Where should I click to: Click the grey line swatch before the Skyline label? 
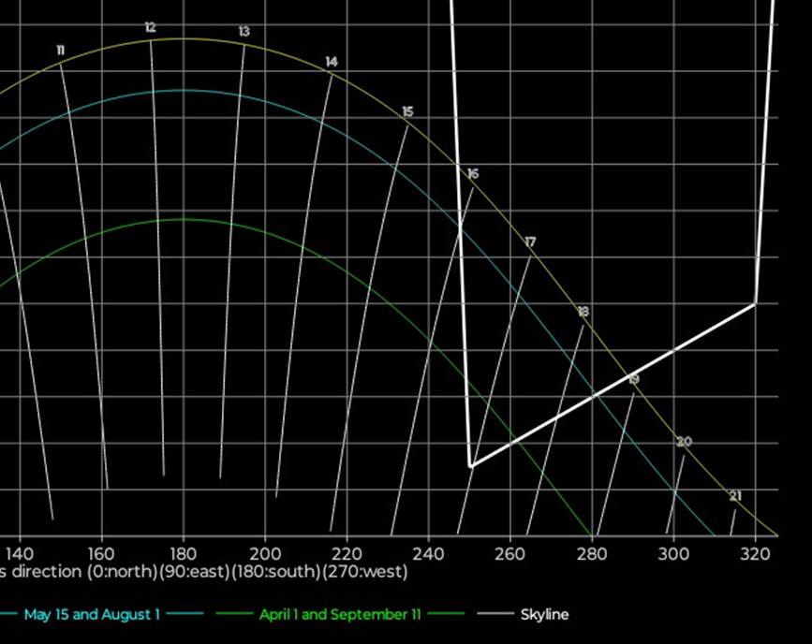point(495,615)
